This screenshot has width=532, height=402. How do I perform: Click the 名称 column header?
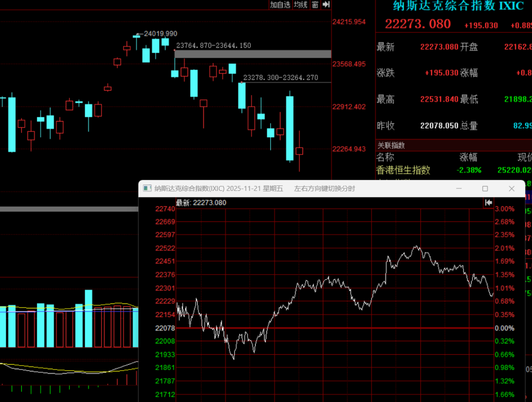click(385, 157)
